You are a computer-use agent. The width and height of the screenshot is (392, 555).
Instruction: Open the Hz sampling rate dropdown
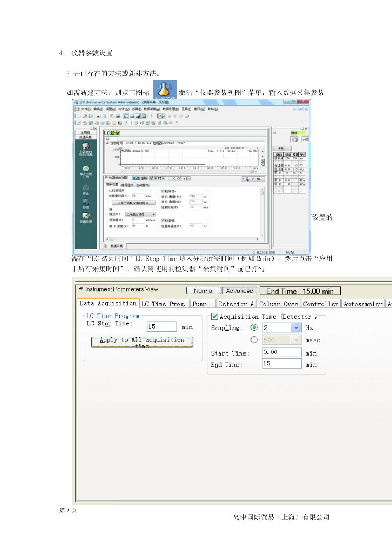click(x=296, y=327)
